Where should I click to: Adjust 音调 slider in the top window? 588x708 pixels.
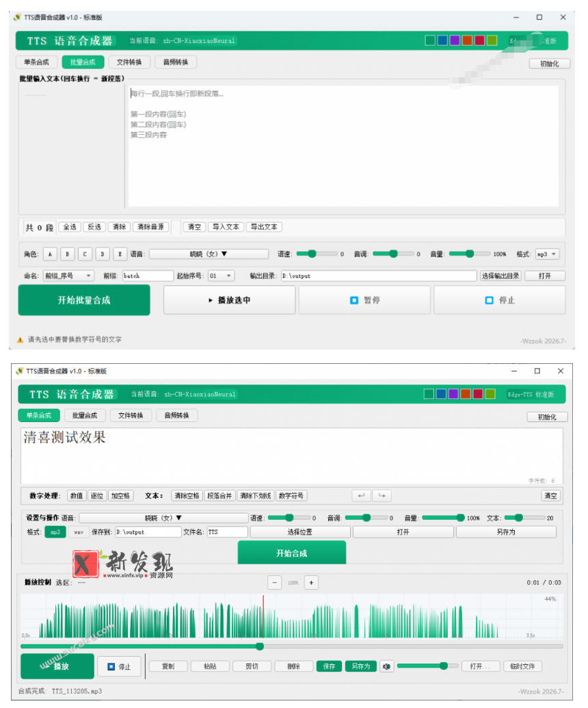pos(392,254)
